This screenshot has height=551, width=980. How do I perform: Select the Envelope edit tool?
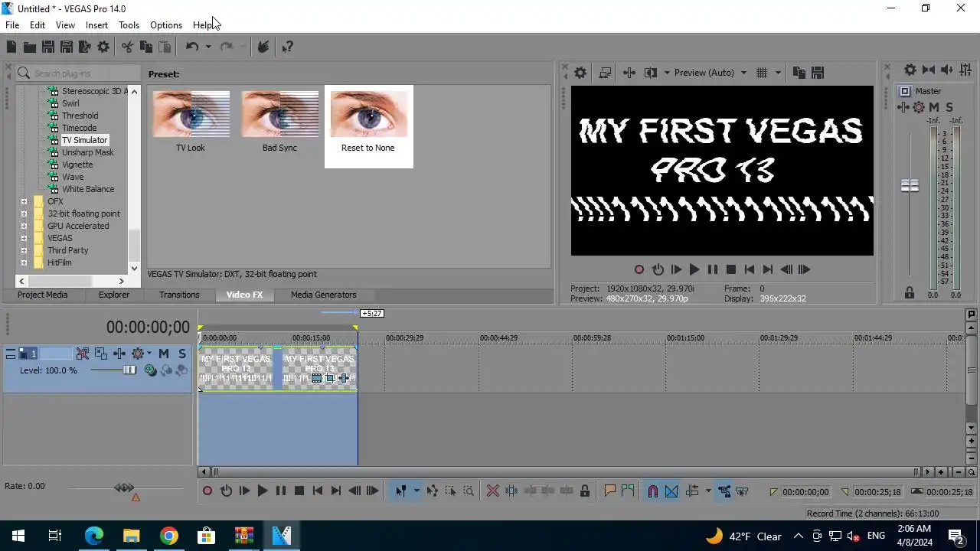coord(433,491)
